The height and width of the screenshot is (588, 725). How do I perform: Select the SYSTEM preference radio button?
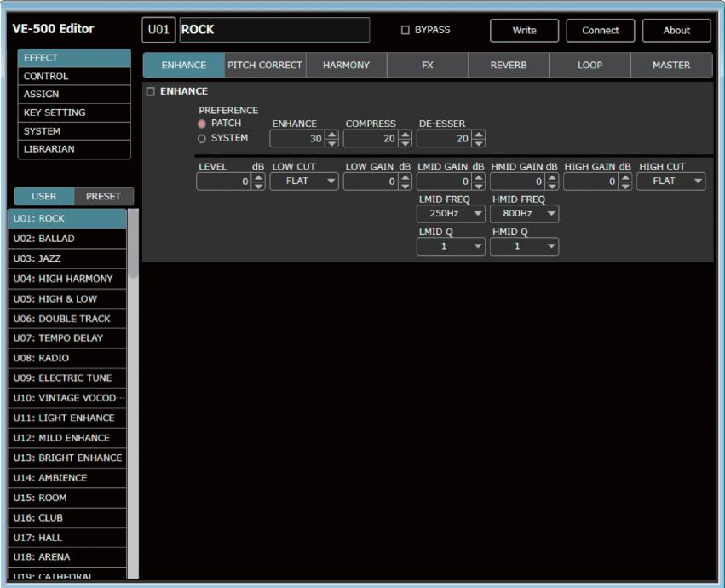tap(202, 138)
